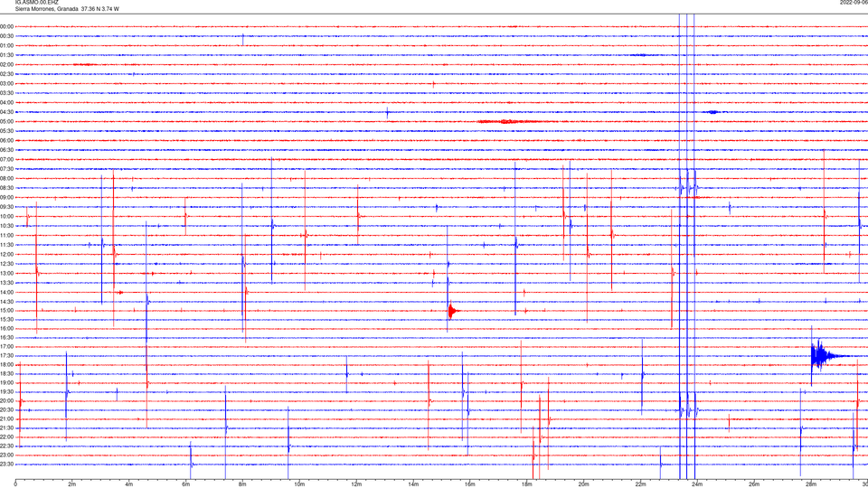868x488 pixels.
Task: Select the 06:00 trace time label
Action: (7, 141)
